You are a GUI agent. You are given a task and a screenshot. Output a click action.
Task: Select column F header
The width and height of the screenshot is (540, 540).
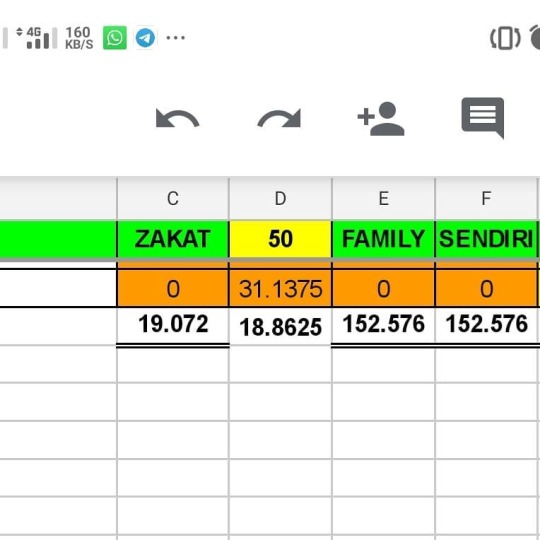486,198
